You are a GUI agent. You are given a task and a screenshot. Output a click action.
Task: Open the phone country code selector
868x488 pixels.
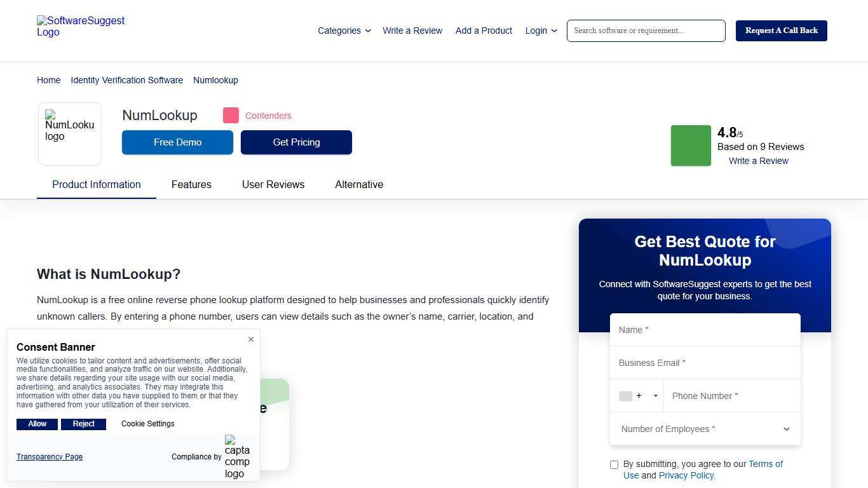tap(656, 395)
